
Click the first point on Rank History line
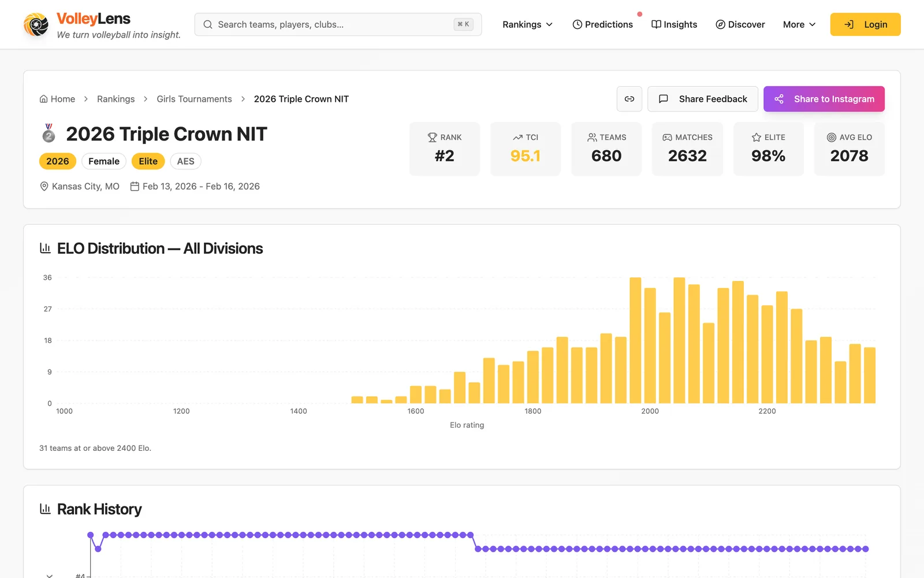pos(91,535)
